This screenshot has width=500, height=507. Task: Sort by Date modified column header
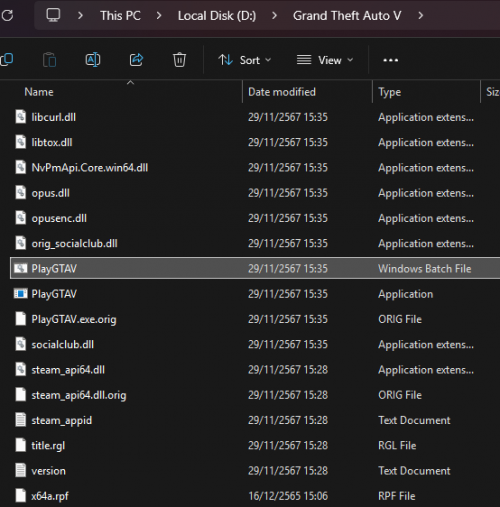(x=282, y=92)
